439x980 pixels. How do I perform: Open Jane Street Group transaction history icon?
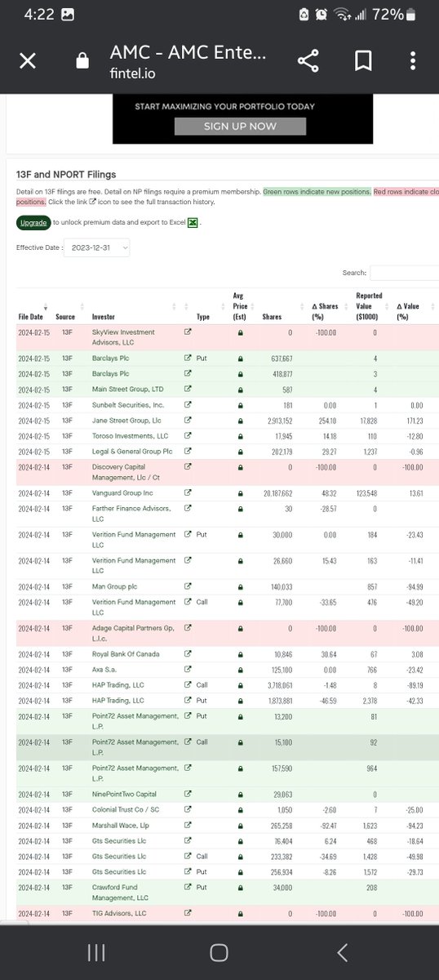[x=188, y=420]
